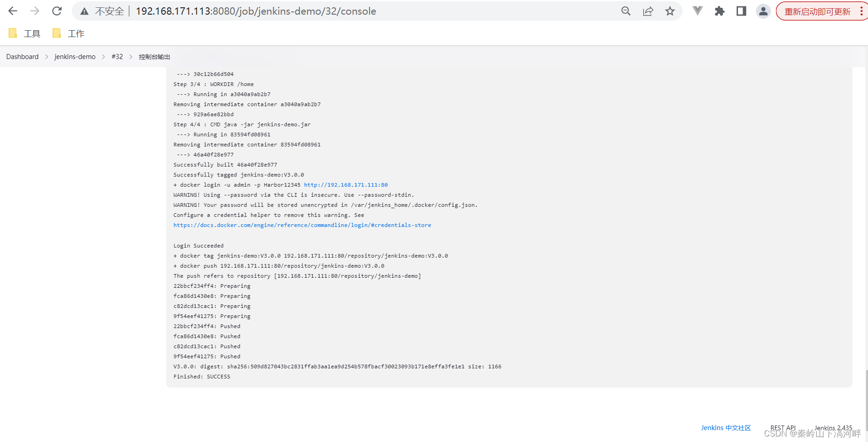Open the 工具 bookmarks folder
This screenshot has width=868, height=442.
tap(24, 33)
